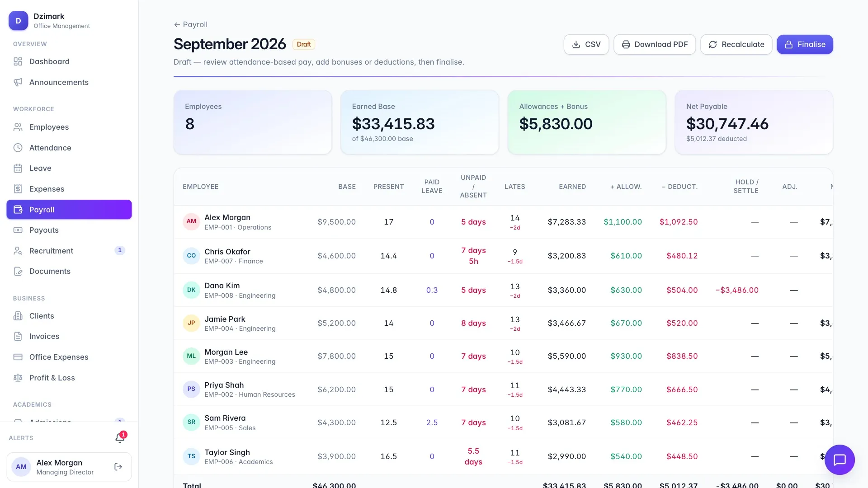This screenshot has height=488, width=868.
Task: Select the Net Payable summary card
Action: click(x=754, y=122)
